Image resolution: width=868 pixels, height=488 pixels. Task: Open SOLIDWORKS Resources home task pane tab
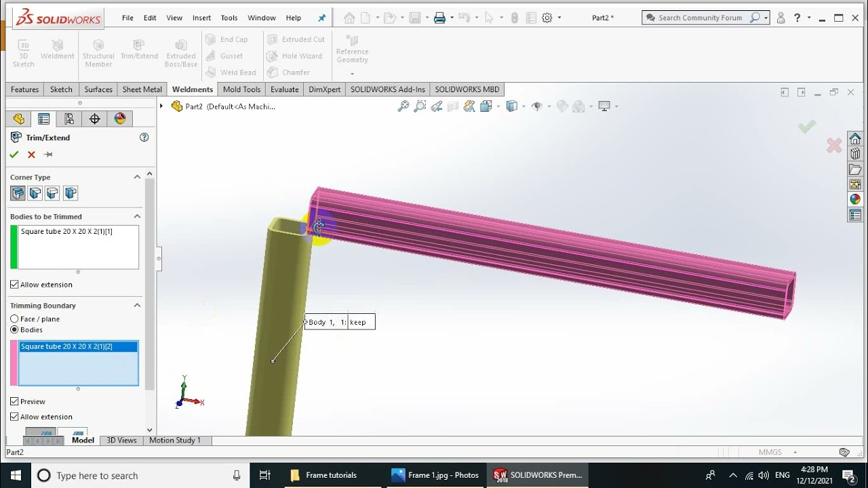point(855,138)
